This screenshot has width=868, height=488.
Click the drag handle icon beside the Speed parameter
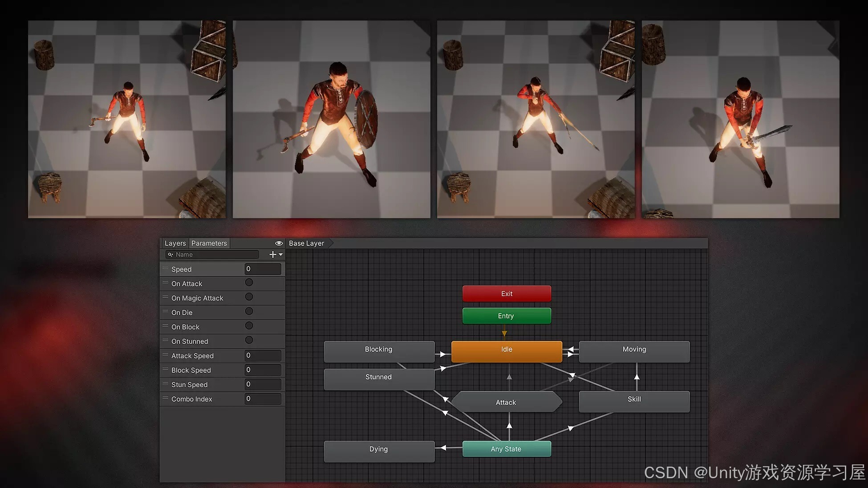(166, 268)
